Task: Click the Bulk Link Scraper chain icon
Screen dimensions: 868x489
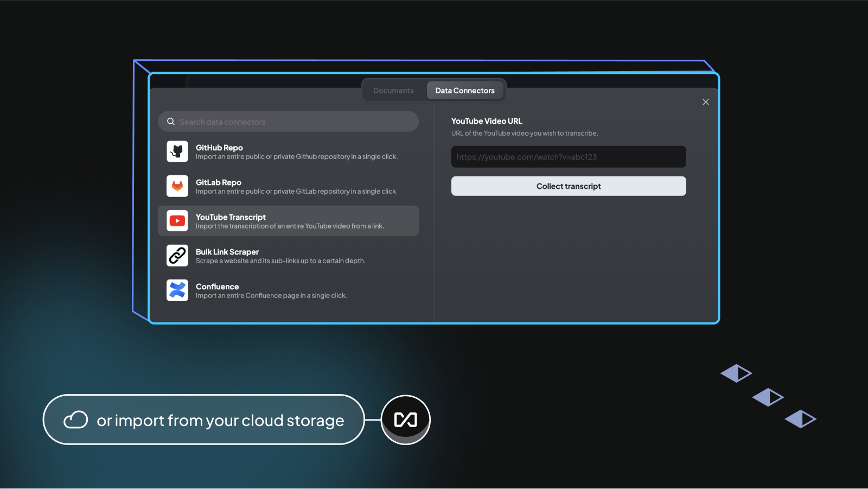Action: pyautogui.click(x=177, y=256)
